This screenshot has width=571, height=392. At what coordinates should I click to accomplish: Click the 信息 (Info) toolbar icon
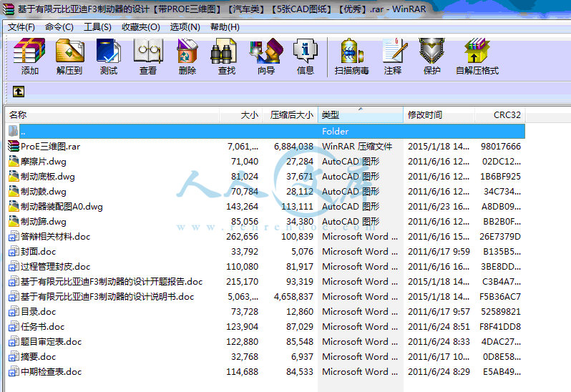[305, 51]
